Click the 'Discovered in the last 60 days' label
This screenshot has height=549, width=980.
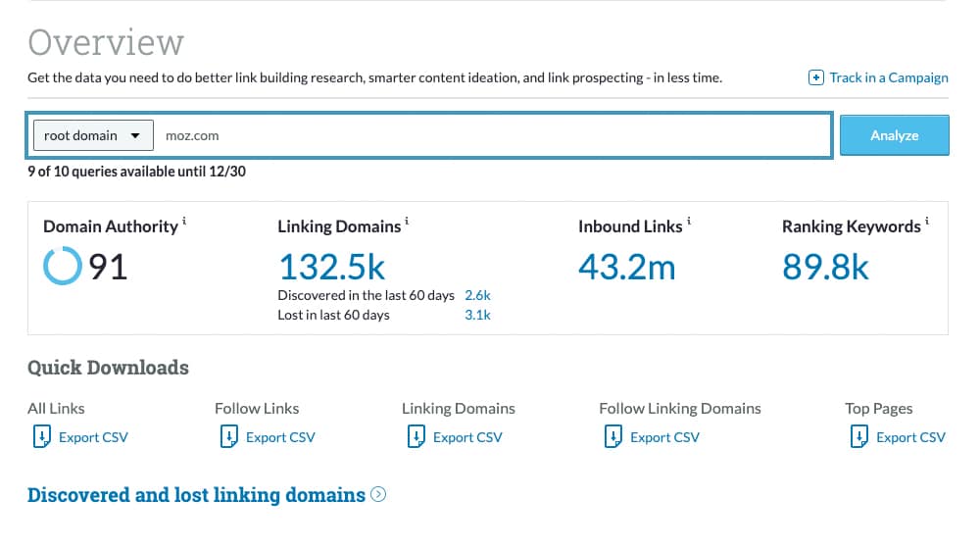(x=366, y=295)
